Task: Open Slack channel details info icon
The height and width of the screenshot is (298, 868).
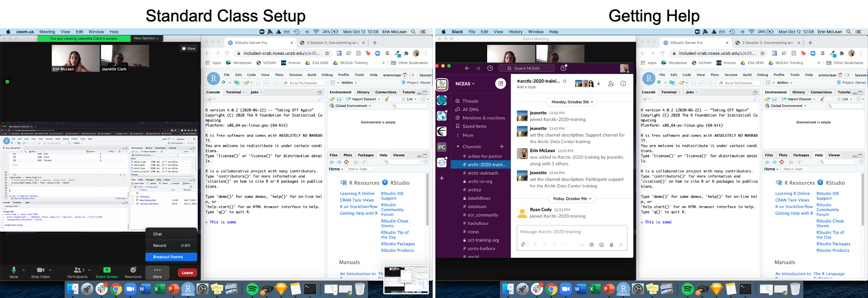Action: pyautogui.click(x=623, y=84)
